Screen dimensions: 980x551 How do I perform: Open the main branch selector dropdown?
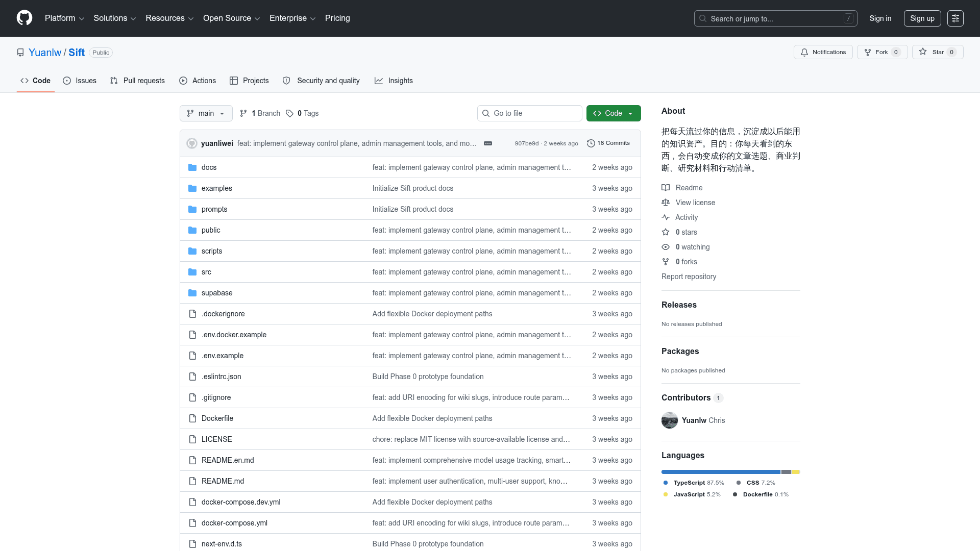(206, 113)
